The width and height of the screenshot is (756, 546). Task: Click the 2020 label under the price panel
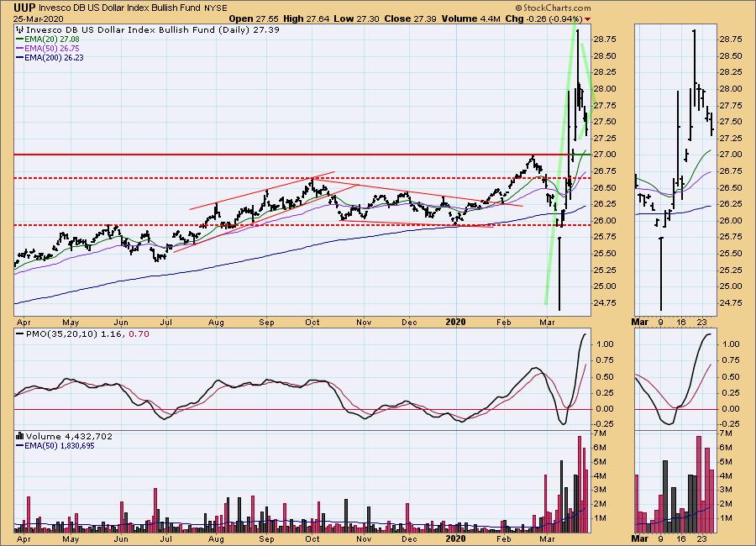tap(455, 322)
